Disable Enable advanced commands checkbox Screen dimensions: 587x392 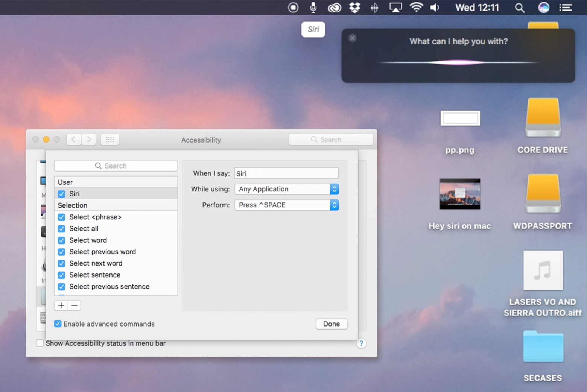[58, 324]
